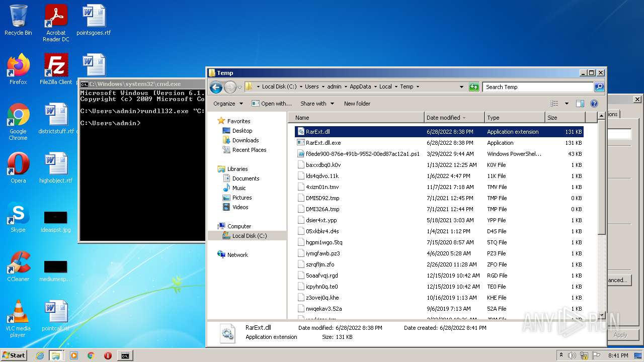Change view with the views icon
Viewport: 644px width, 362px height.
tap(554, 104)
